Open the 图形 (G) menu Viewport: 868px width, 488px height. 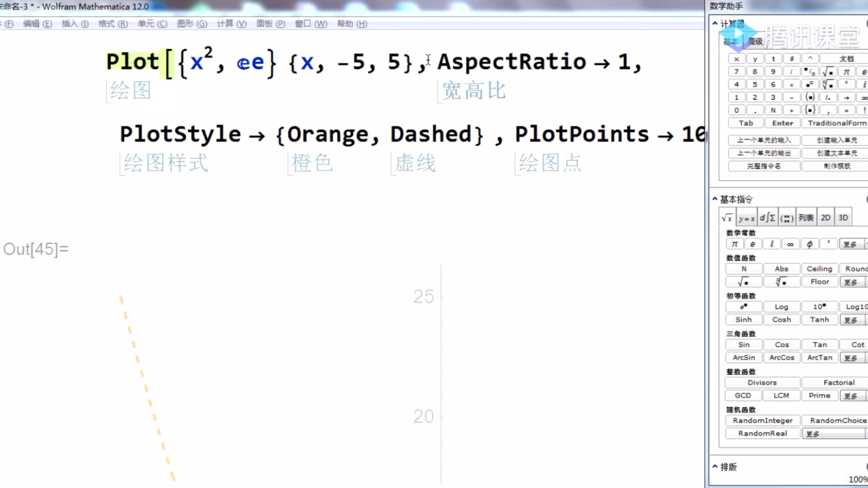(192, 24)
